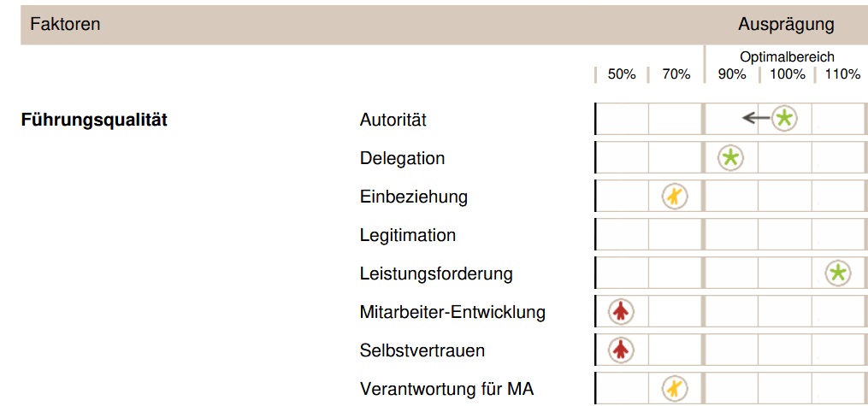Click the green star marker for Autorität
Screen dimensions: 868x406
coord(784,119)
